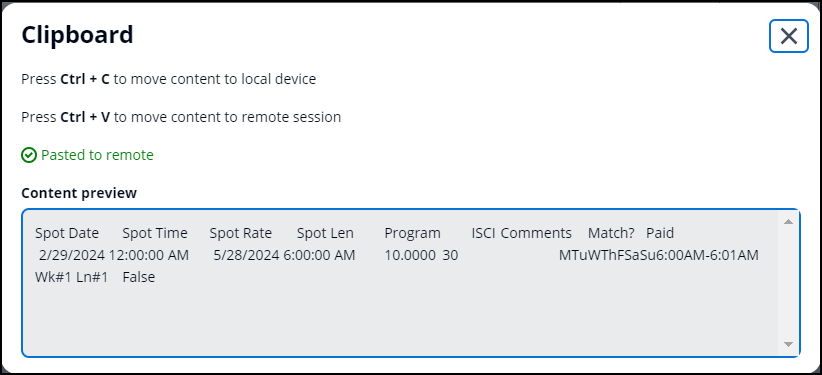The width and height of the screenshot is (822, 375).
Task: Click the 'Wk#1 Ln#1' comment text
Action: tap(71, 277)
